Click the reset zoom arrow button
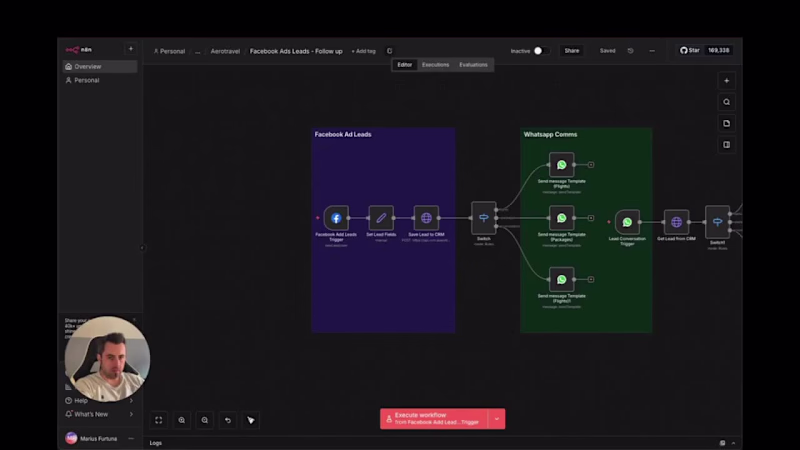 click(228, 420)
